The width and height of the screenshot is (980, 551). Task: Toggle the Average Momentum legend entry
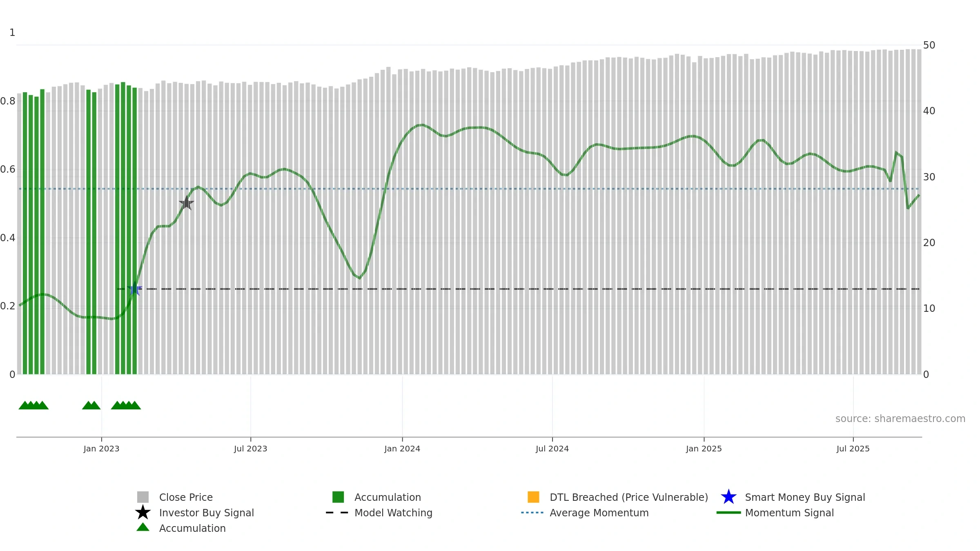[599, 513]
